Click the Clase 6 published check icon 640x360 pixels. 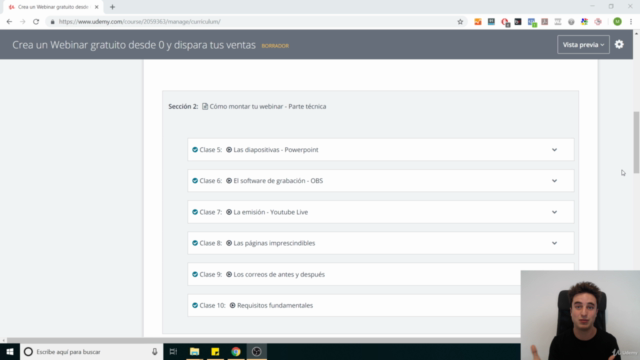coord(195,181)
